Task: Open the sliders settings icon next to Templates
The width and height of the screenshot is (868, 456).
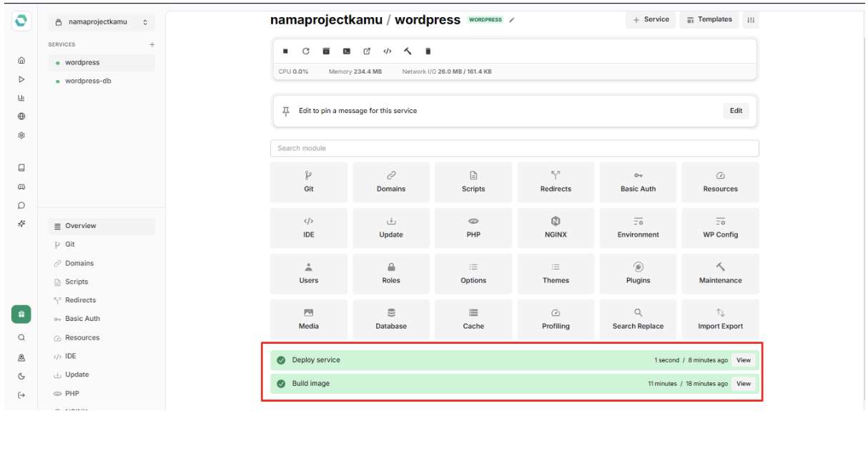Action: 751,20
